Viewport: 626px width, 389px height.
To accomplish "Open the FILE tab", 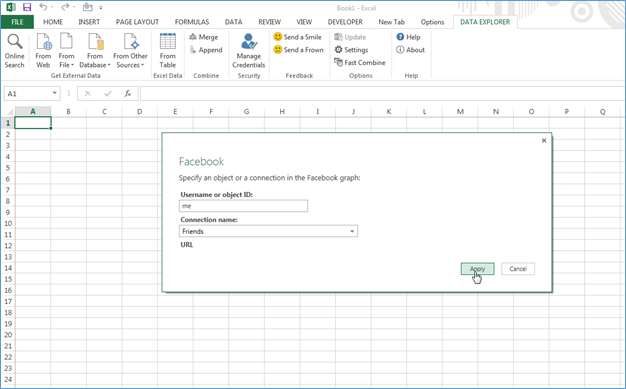I will tap(17, 22).
